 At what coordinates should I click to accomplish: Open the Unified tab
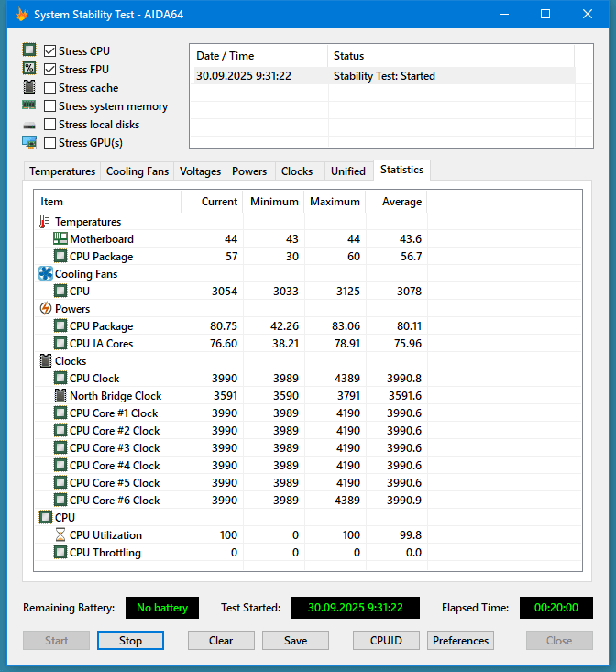tap(347, 171)
